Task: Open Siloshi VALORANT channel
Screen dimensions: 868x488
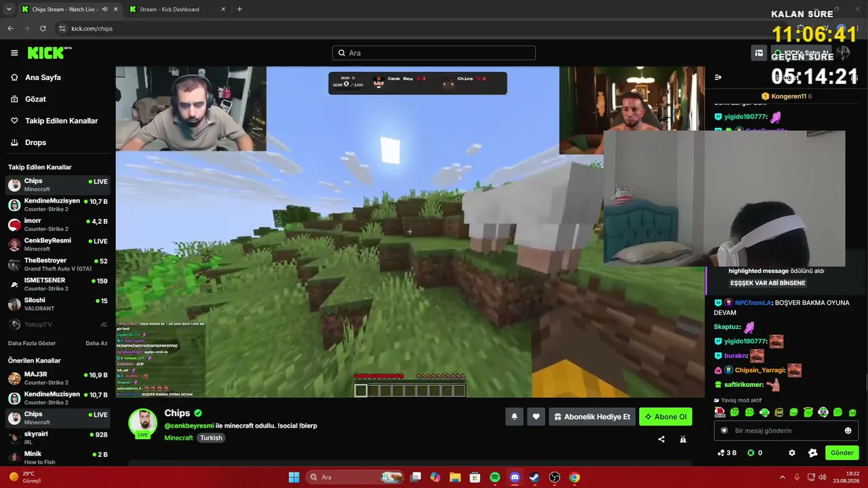Action: tap(58, 304)
